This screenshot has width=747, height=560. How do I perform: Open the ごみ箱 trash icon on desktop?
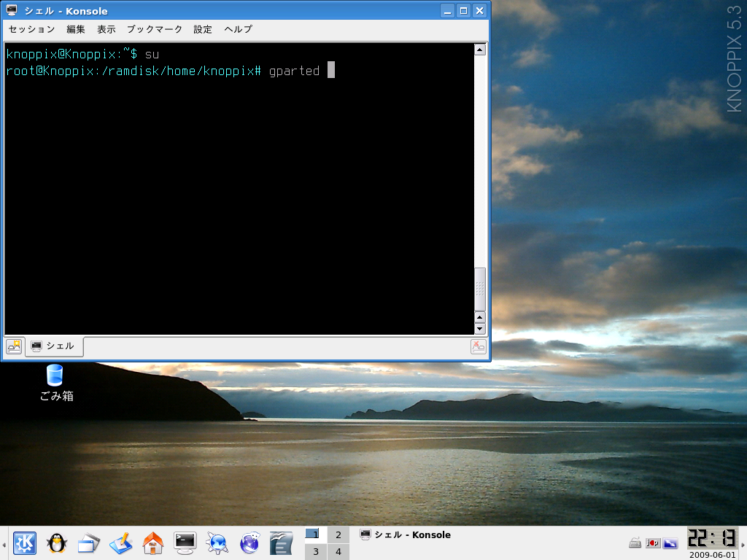[x=55, y=383]
